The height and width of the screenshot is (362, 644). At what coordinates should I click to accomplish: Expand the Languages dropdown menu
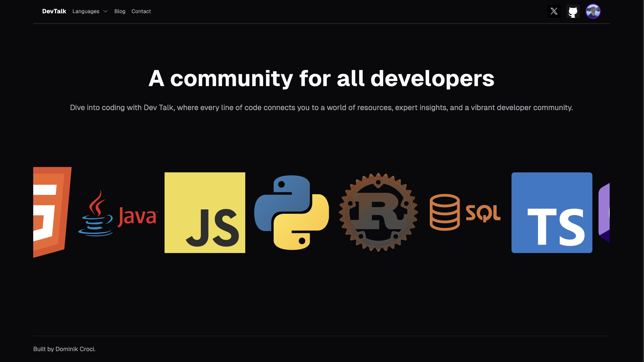coord(90,11)
